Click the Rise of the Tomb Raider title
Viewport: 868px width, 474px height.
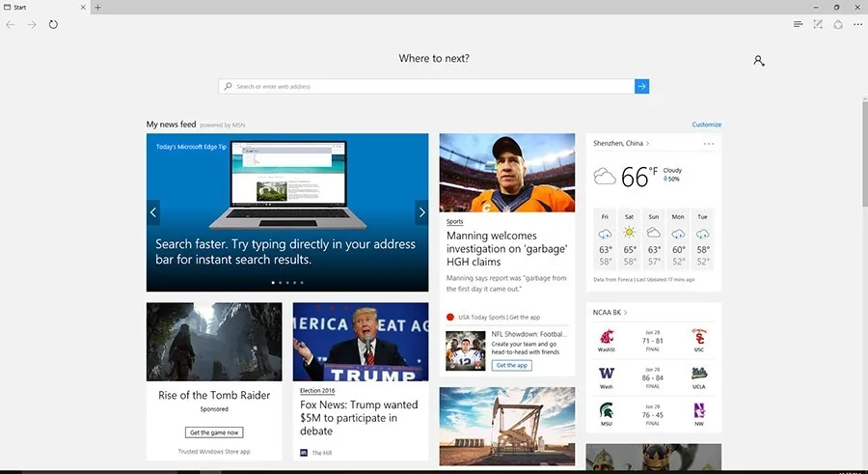point(214,395)
